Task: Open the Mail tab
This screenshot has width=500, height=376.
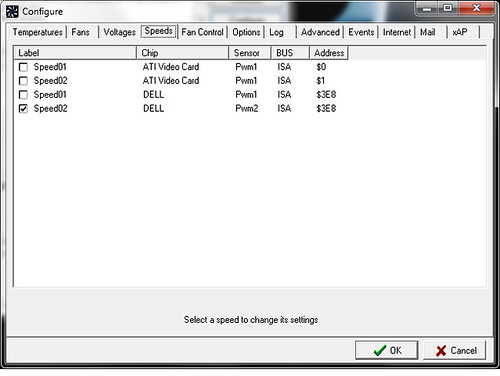Action: 427,32
